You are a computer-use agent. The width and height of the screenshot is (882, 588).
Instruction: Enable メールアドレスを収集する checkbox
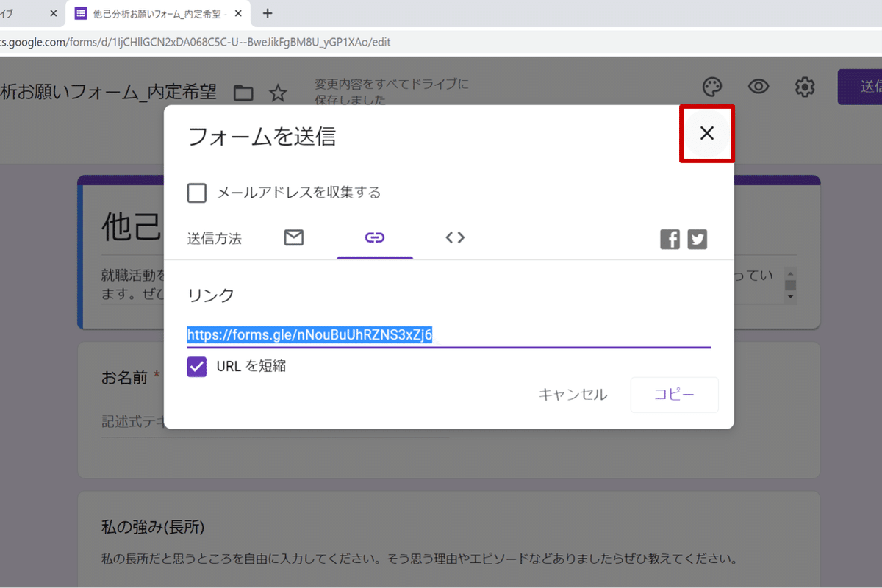(196, 193)
